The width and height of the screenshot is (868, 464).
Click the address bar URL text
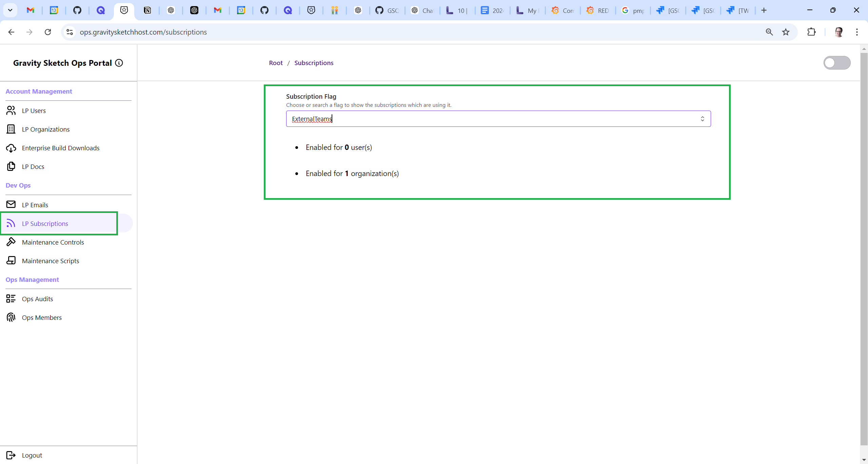(x=143, y=32)
